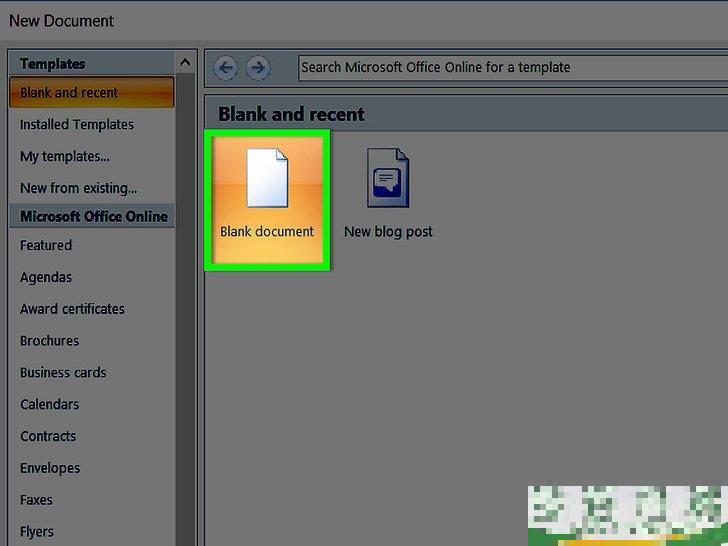Viewport: 728px width, 546px height.
Task: Select Flyers template category
Action: pos(37,532)
